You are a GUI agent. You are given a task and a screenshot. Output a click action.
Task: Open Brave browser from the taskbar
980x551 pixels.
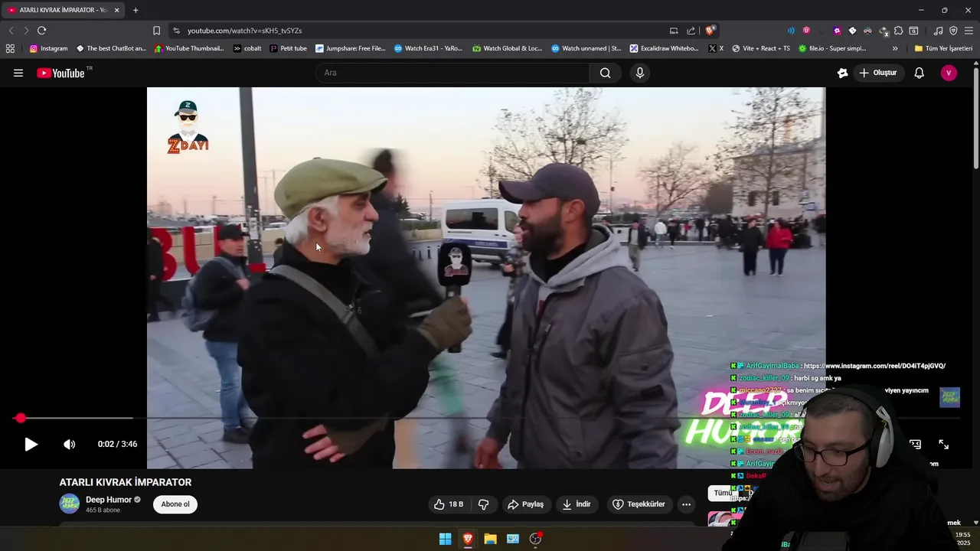(468, 539)
